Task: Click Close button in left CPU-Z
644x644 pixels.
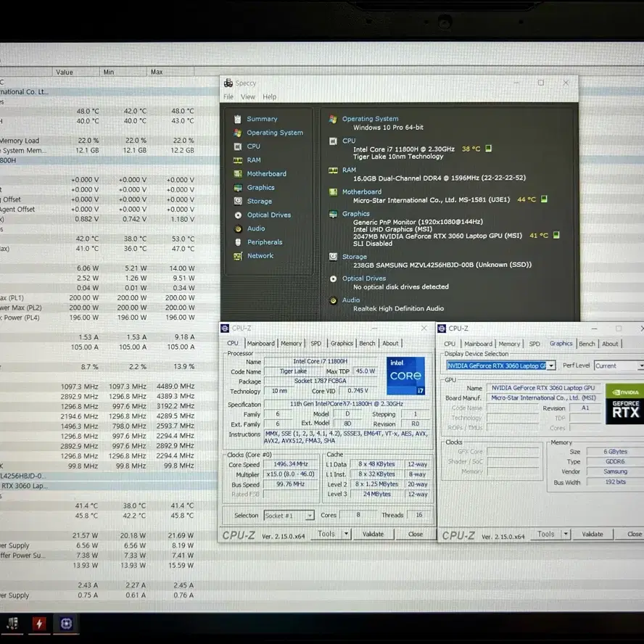Action: coord(416,534)
